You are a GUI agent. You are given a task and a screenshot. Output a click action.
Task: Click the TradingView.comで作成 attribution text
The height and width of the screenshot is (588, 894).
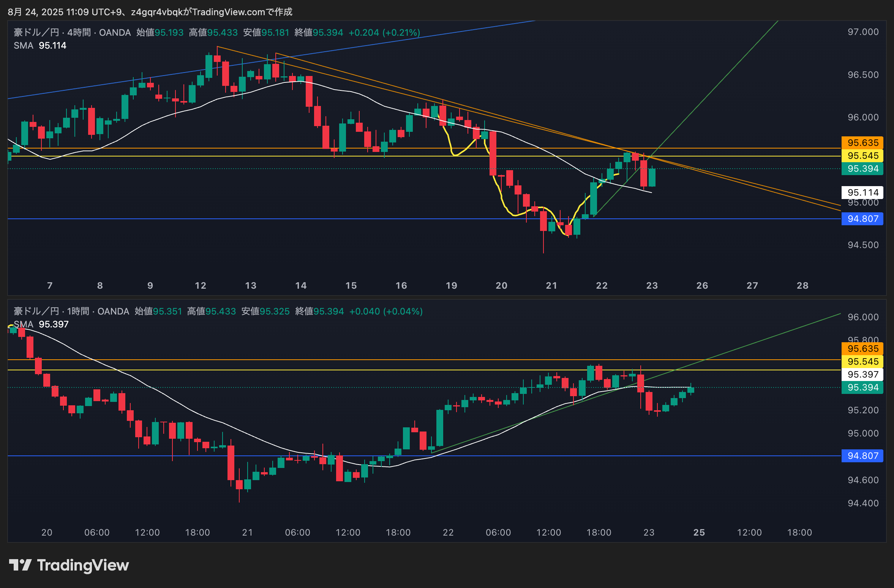(x=242, y=12)
